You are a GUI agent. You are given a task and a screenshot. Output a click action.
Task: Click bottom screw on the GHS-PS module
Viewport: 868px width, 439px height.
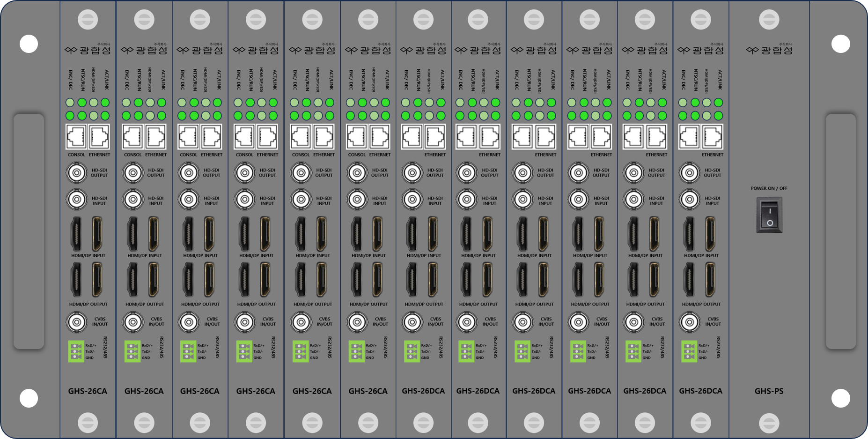[x=769, y=423]
